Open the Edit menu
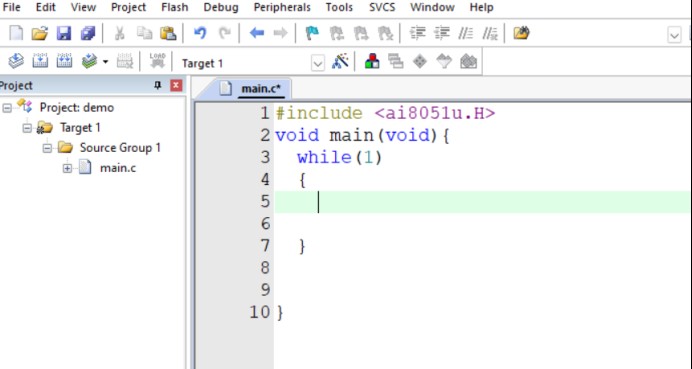Screen dimensions: 692x369 (45, 8)
